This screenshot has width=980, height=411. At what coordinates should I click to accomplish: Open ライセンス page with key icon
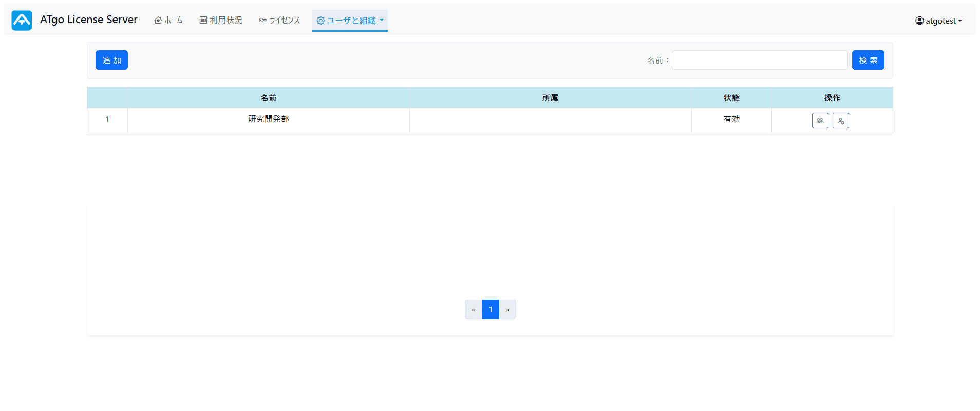coord(279,21)
